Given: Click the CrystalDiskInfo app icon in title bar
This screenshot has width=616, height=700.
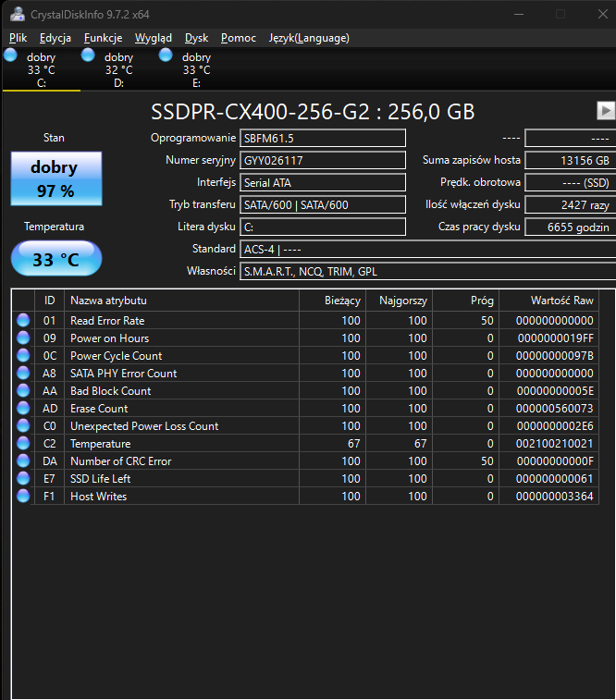Looking at the screenshot, I should (x=18, y=14).
